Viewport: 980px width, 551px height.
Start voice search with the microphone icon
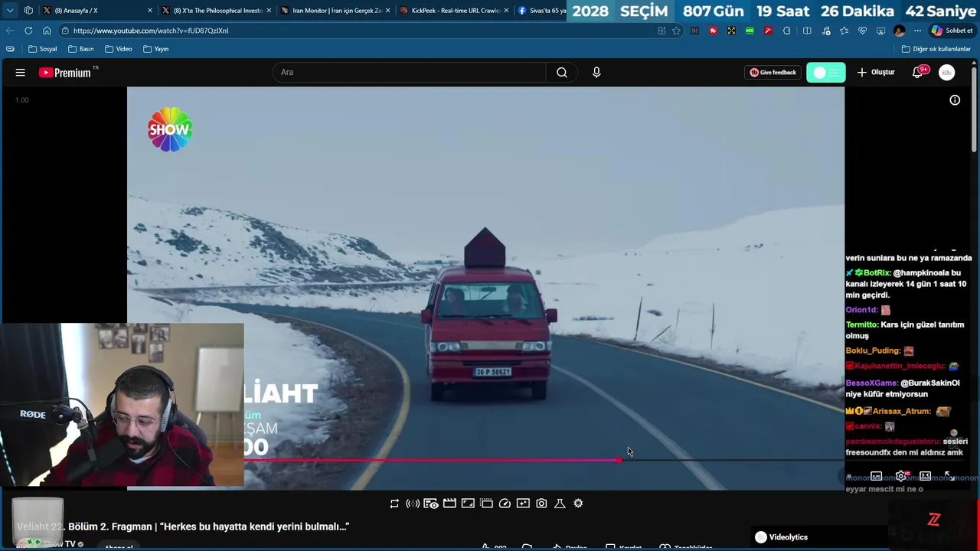tap(596, 73)
